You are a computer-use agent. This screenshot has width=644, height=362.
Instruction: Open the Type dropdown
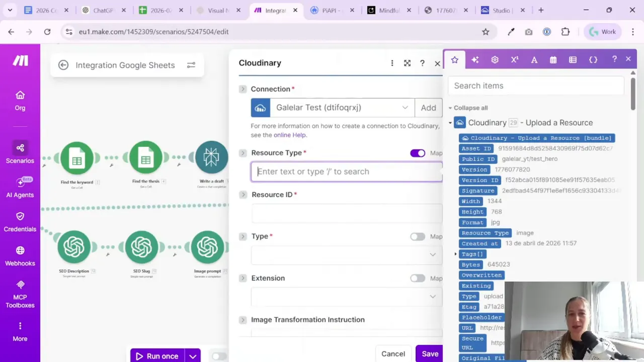click(x=347, y=255)
